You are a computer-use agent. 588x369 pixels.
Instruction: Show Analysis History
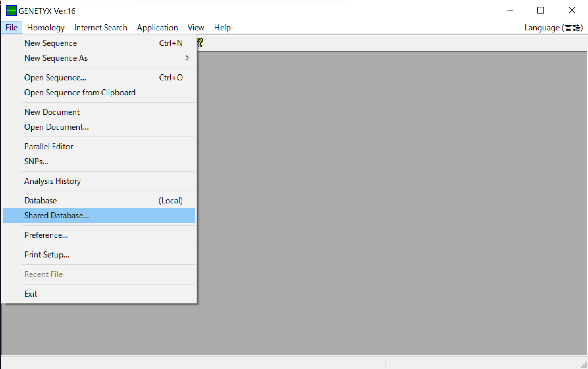pyautogui.click(x=99, y=181)
